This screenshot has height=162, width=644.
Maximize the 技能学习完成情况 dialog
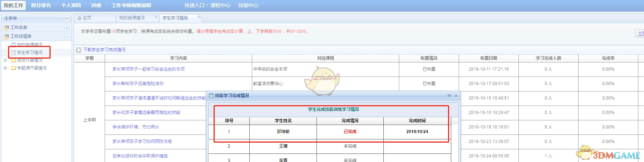[x=449, y=96]
